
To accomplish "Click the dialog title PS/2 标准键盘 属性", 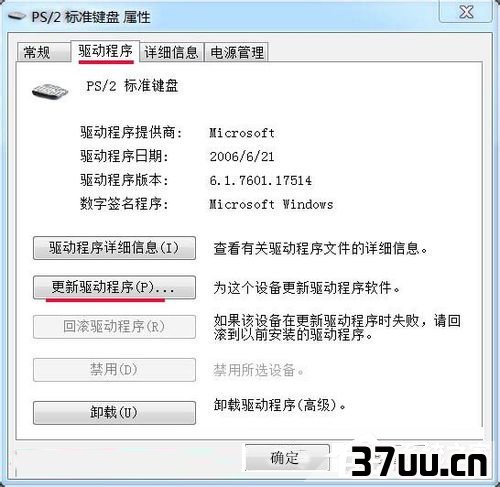I will click(91, 17).
